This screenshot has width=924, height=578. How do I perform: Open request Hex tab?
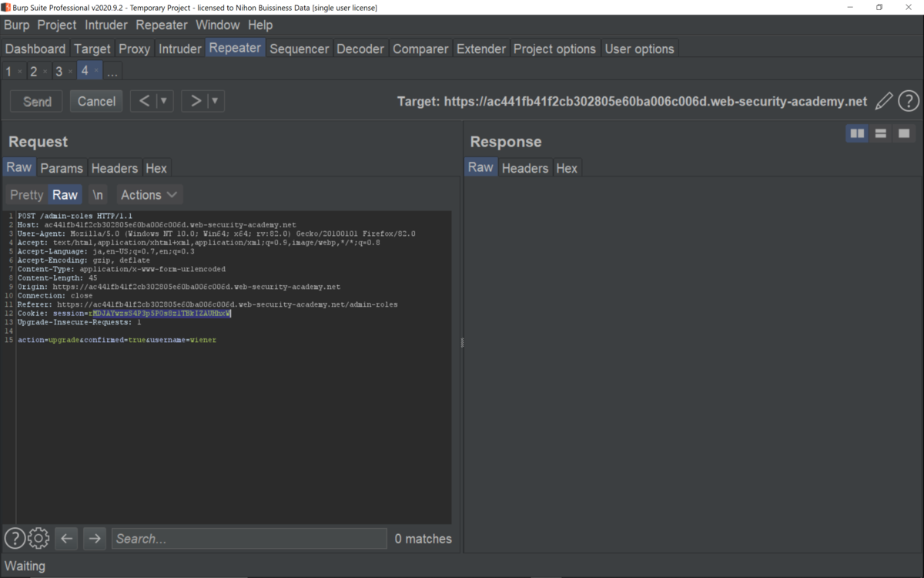[x=156, y=168]
